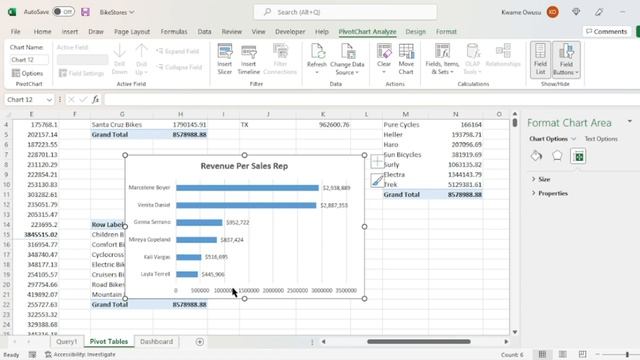Click the formula bar

click(371, 100)
